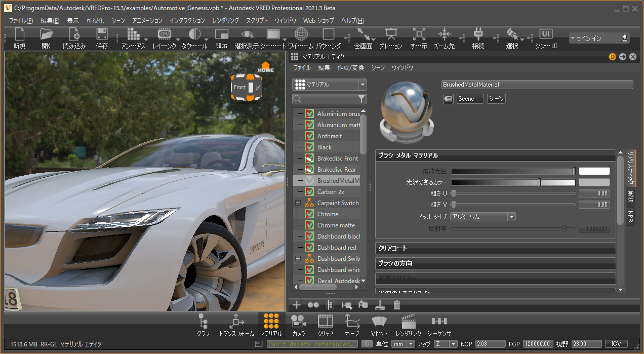This screenshot has width=644, height=354.
Task: Open the 作成/変換 menu in Material Editor
Action: pyautogui.click(x=350, y=67)
